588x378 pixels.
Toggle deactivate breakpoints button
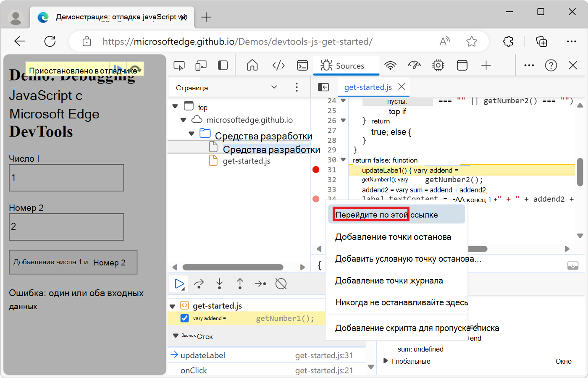pyautogui.click(x=281, y=284)
